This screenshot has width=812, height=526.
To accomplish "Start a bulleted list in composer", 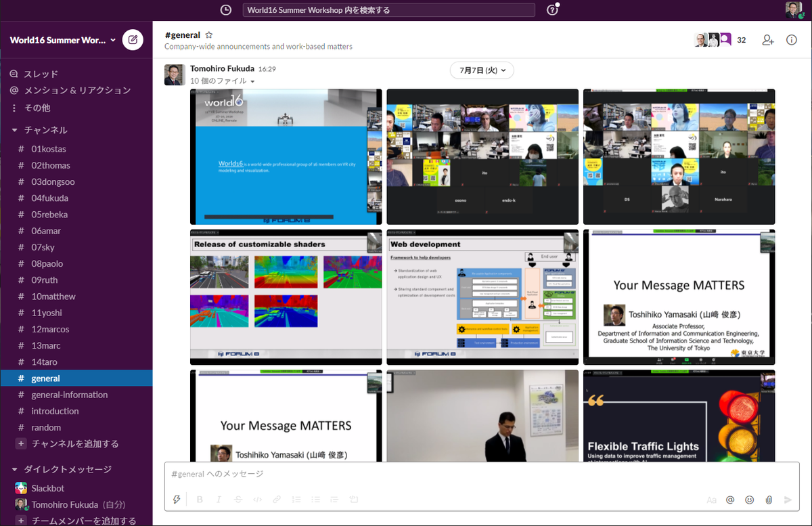I will click(315, 500).
